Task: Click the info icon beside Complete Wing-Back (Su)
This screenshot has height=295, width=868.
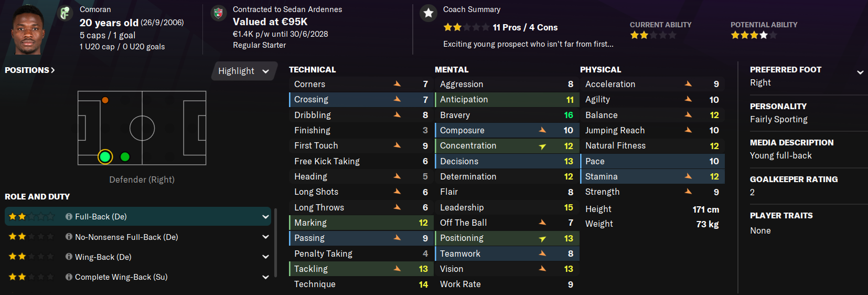Action: (69, 277)
